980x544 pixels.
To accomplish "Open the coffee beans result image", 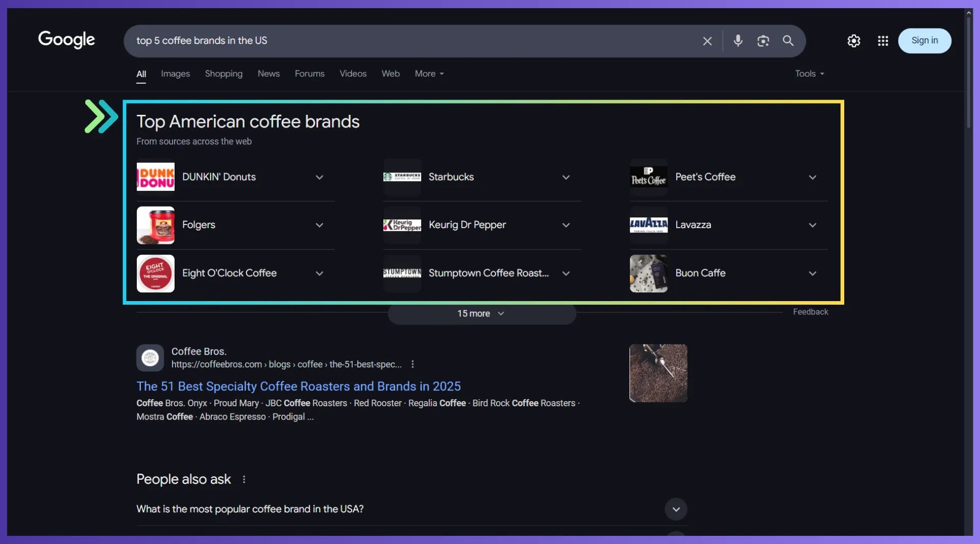I will [658, 373].
